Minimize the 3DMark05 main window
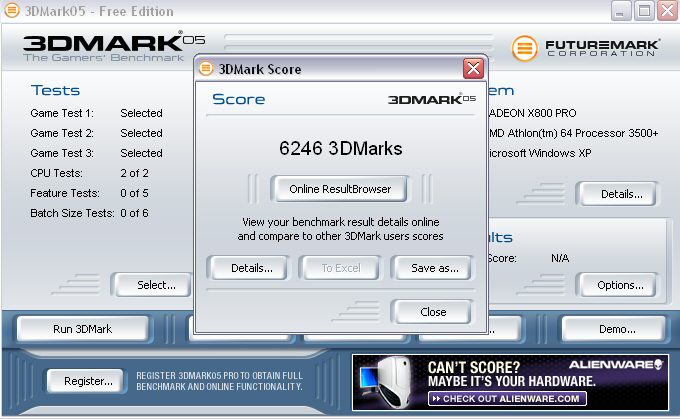Image resolution: width=680 pixels, height=419 pixels. tap(621, 11)
